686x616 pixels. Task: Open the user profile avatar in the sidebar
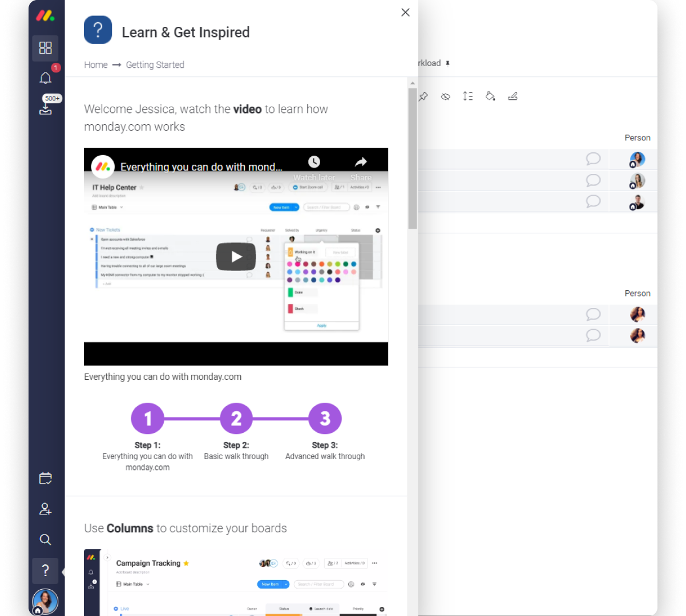pos(45,602)
